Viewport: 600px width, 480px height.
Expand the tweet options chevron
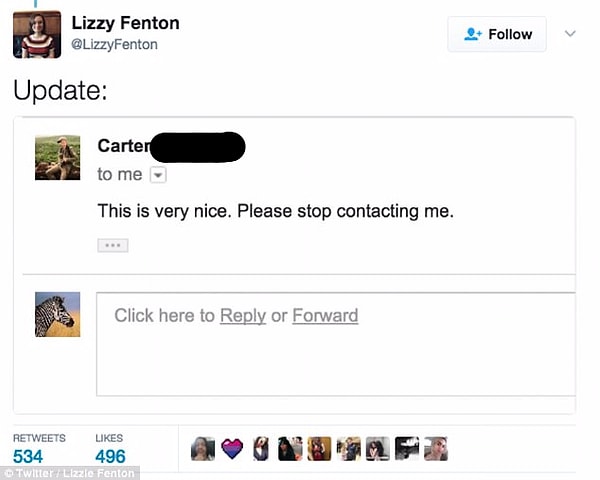pyautogui.click(x=571, y=34)
